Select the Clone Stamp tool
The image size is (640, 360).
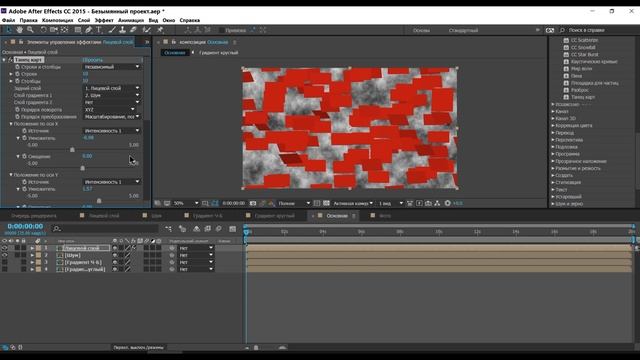point(122,30)
